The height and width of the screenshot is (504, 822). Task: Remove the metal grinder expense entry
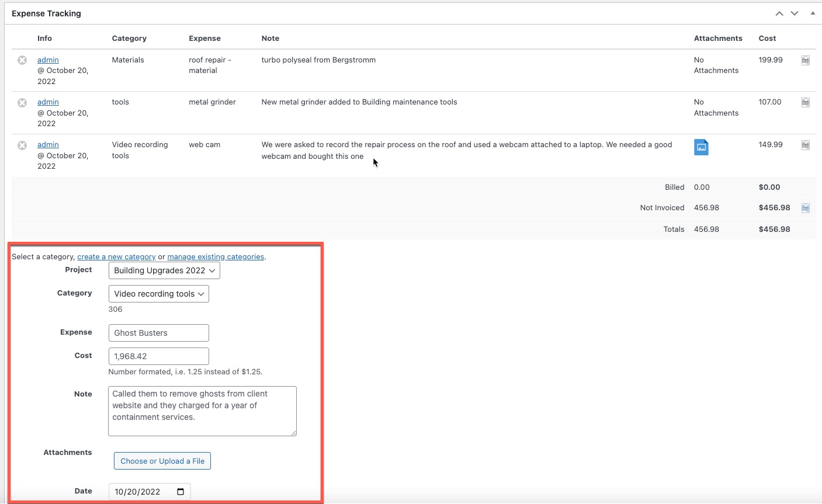pyautogui.click(x=22, y=103)
